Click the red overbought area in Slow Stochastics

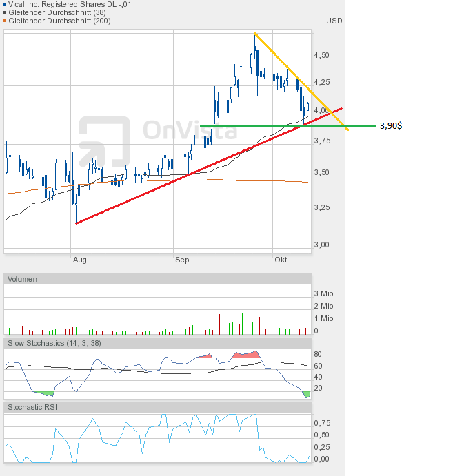coord(246,354)
